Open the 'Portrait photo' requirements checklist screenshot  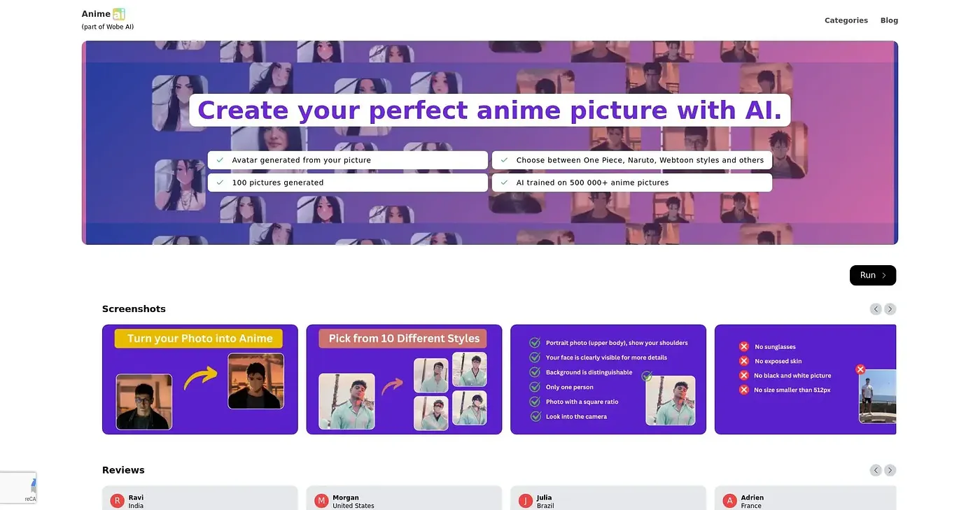coord(608,379)
